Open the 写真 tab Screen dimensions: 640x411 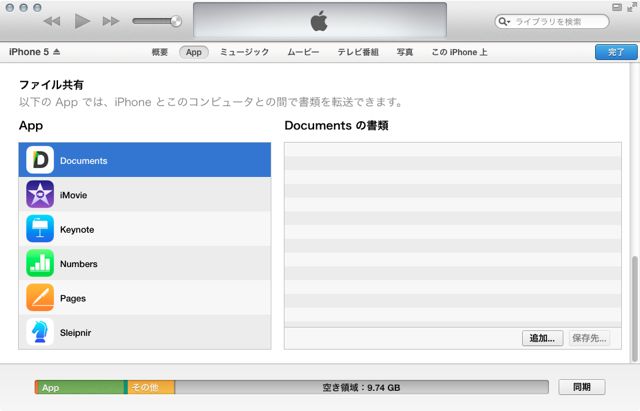405,52
